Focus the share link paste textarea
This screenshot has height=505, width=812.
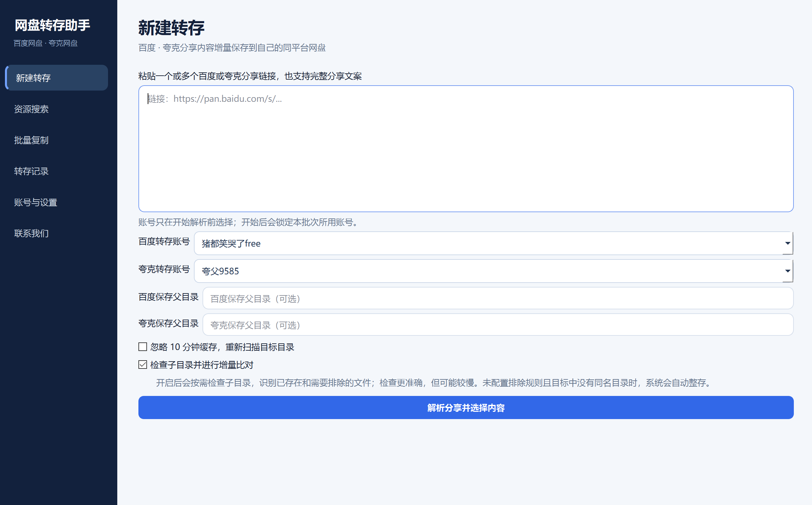pyautogui.click(x=466, y=149)
